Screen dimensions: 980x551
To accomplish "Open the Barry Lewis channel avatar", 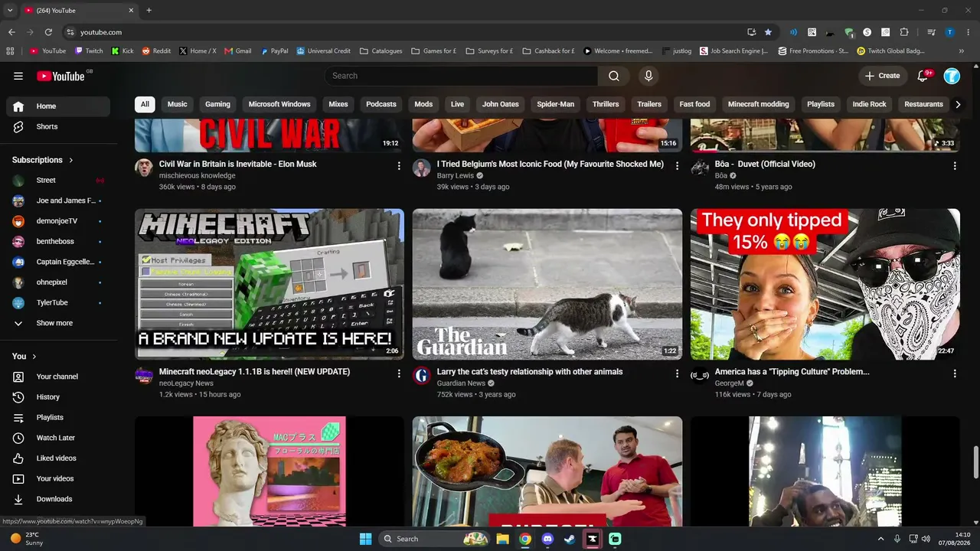I will click(422, 168).
